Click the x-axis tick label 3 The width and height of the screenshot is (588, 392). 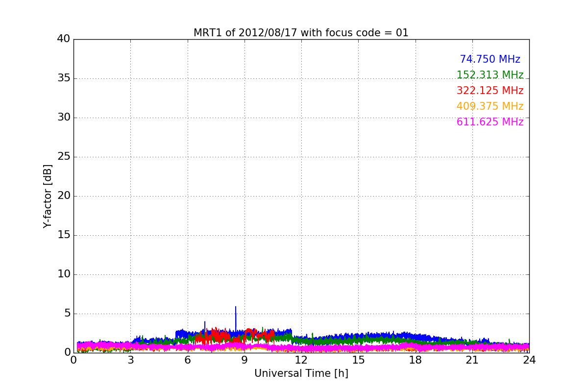coord(130,360)
